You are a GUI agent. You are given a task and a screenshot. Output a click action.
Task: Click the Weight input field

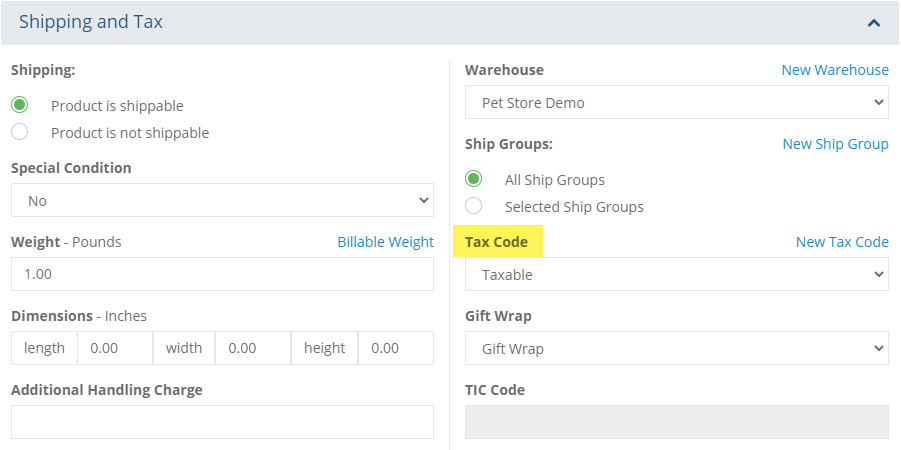[x=222, y=274]
